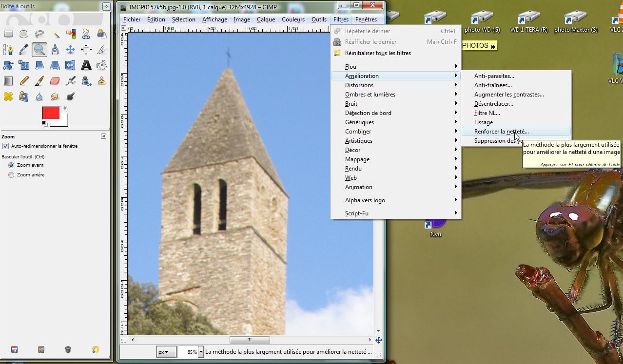
Task: Select the Dodge/Burn tool
Action: click(71, 96)
